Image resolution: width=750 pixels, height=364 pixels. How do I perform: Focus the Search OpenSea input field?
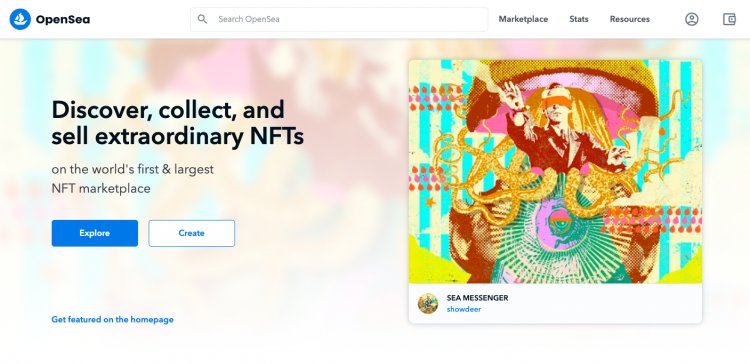pos(339,19)
